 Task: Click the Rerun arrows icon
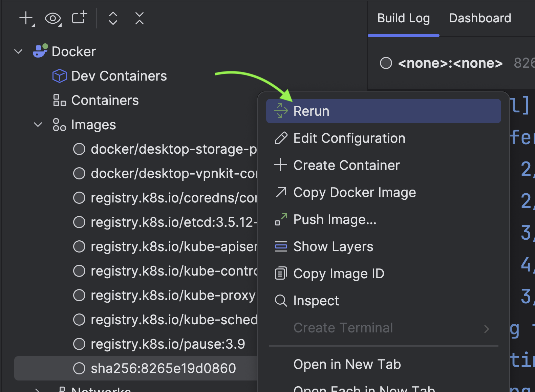tap(281, 111)
